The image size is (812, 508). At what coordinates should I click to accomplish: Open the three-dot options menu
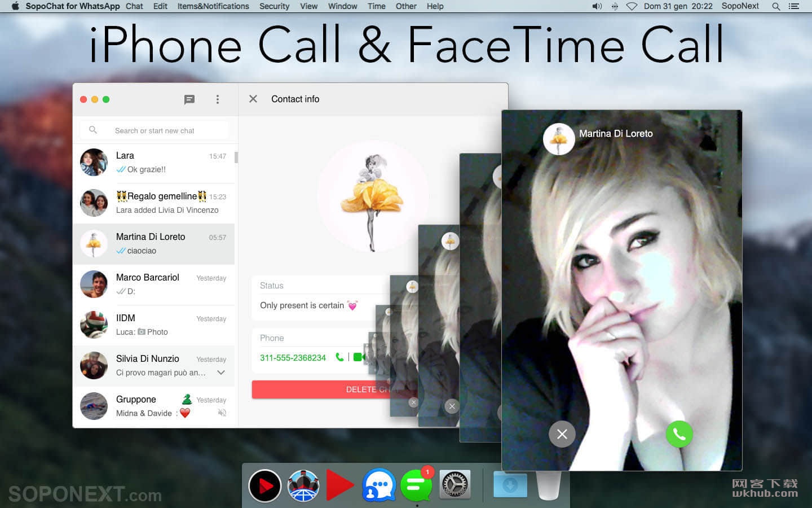[x=218, y=99]
